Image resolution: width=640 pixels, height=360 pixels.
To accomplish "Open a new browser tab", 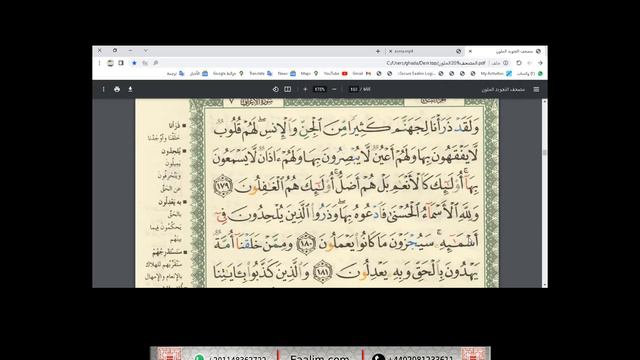I will (378, 51).
